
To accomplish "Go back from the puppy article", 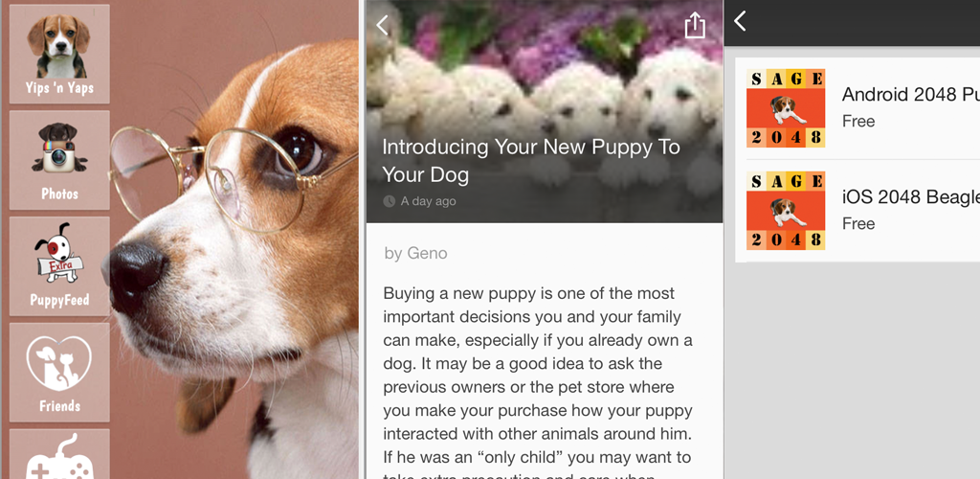I will point(383,25).
